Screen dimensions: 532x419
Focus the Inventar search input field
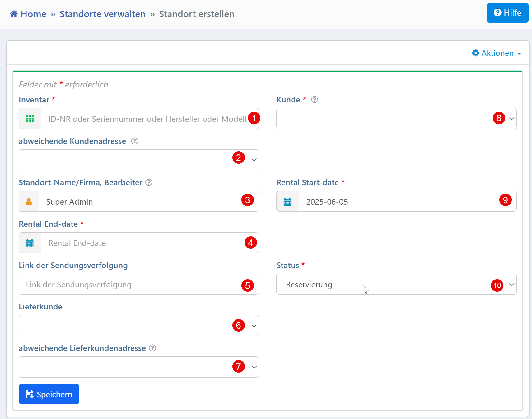[147, 119]
